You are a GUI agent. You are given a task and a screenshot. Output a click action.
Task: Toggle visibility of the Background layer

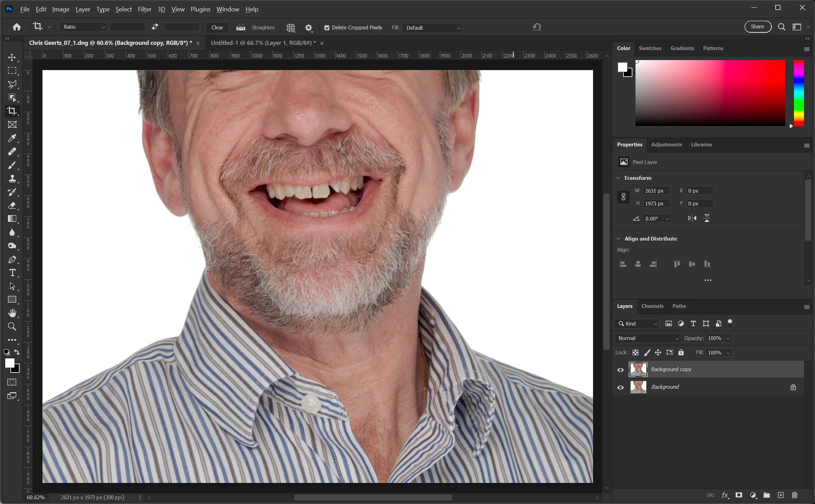pyautogui.click(x=620, y=387)
